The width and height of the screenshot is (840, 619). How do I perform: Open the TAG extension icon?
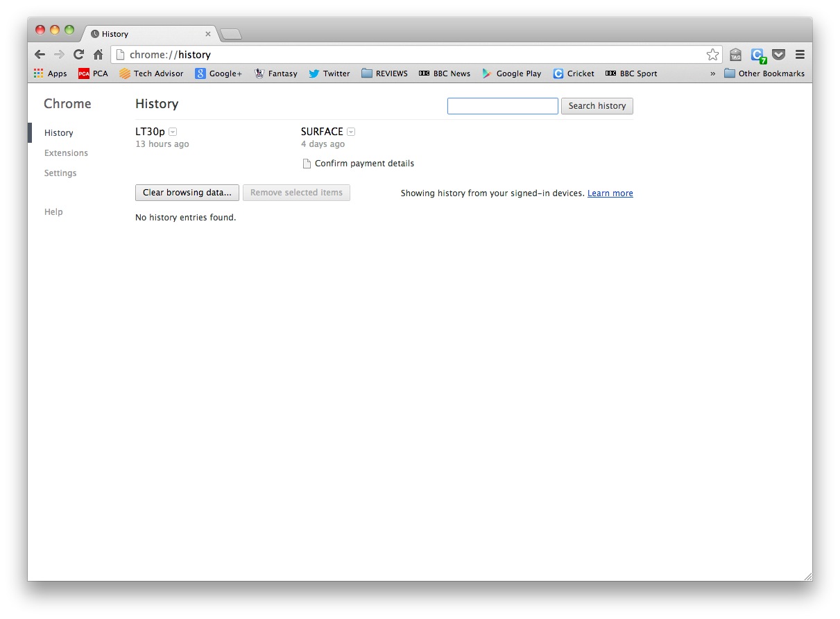tap(736, 55)
